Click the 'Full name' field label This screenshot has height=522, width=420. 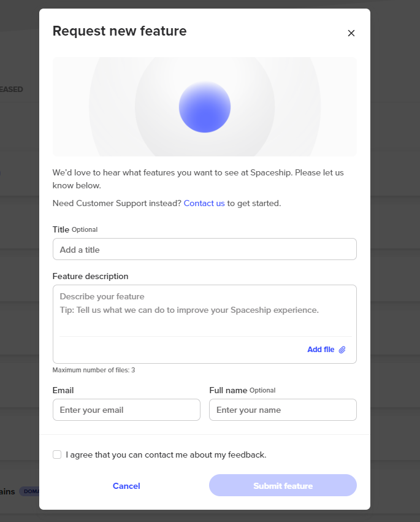[228, 390]
